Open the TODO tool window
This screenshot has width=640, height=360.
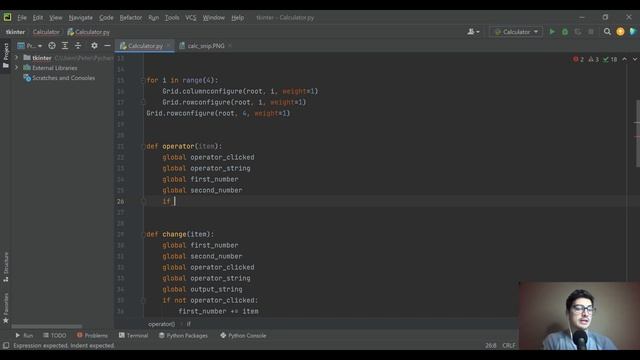[55, 336]
